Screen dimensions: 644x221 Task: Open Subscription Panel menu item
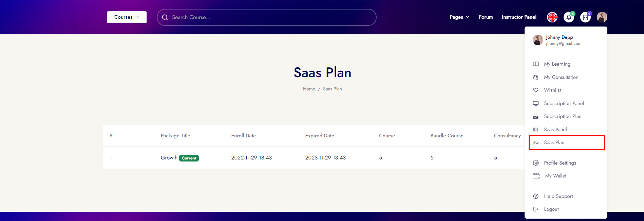(564, 103)
